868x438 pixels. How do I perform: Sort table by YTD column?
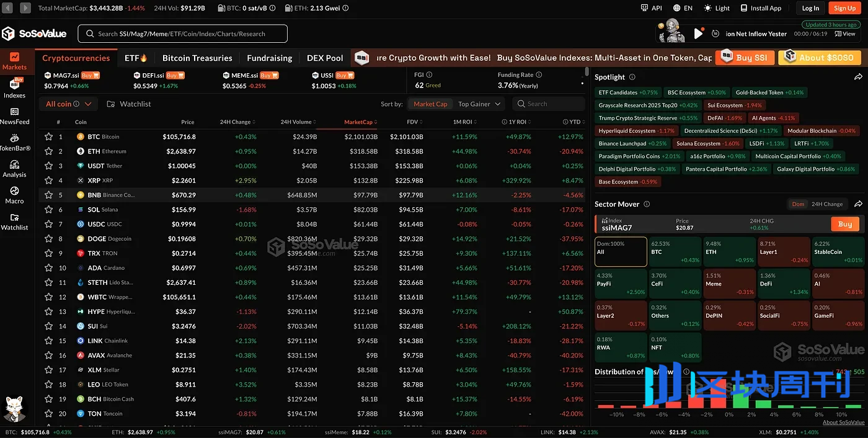[x=573, y=122]
